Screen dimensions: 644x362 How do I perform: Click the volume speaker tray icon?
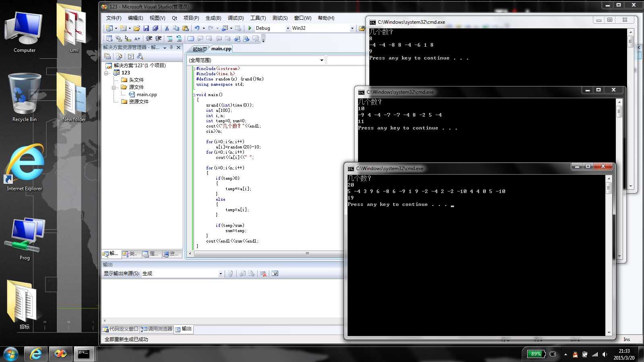(604, 354)
